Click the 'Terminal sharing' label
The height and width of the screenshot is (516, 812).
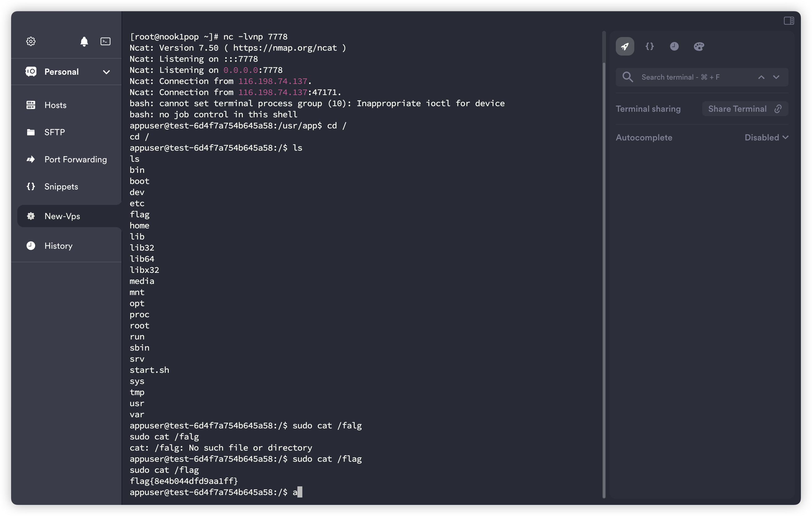648,109
